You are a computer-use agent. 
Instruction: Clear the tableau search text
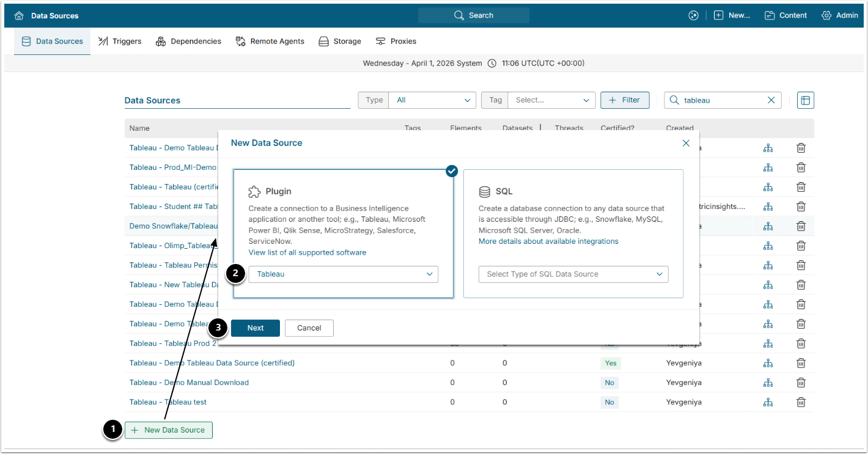tap(771, 100)
